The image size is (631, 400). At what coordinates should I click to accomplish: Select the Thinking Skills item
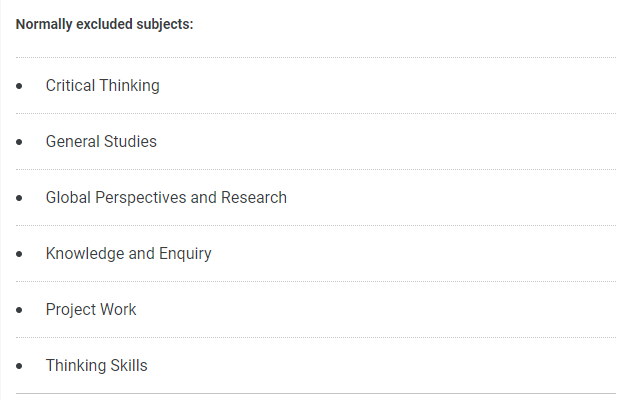[97, 366]
